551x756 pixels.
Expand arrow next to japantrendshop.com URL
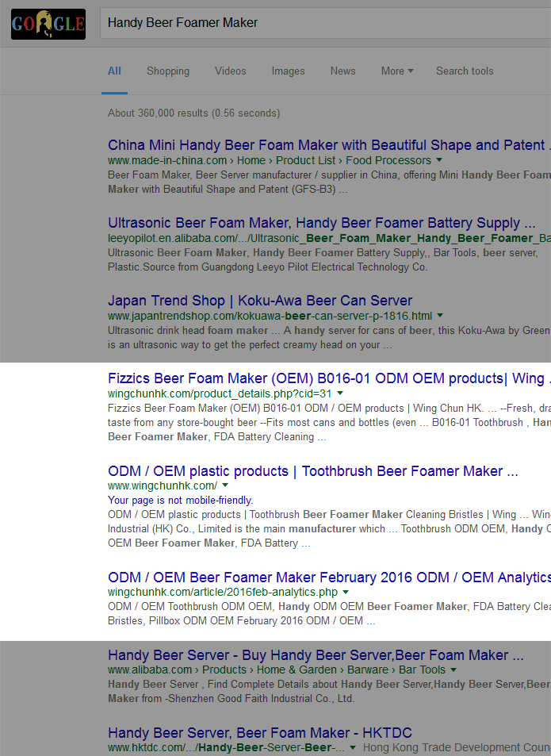point(440,315)
